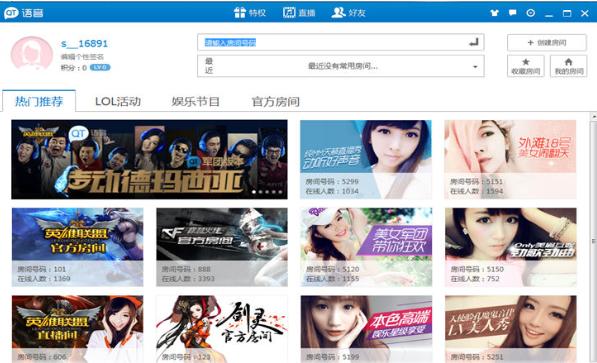The width and height of the screenshot is (597, 363).
Task: Open the 动德玛西亚 large banner
Action: point(149,159)
